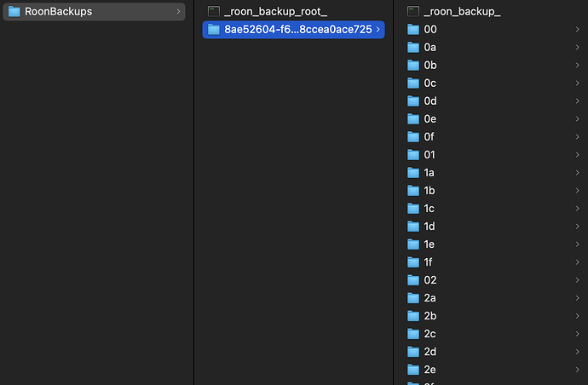This screenshot has height=385, width=588.
Task: Click the folder name 2e
Action: [430, 370]
